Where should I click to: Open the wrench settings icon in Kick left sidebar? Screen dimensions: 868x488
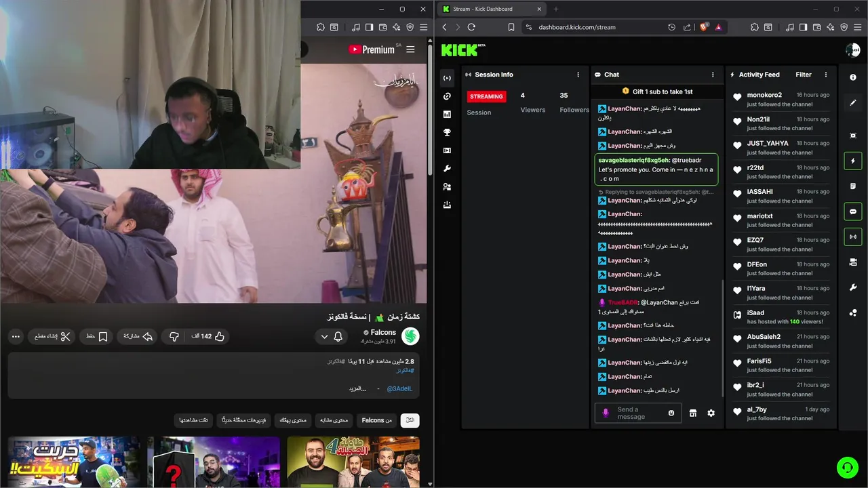447,169
